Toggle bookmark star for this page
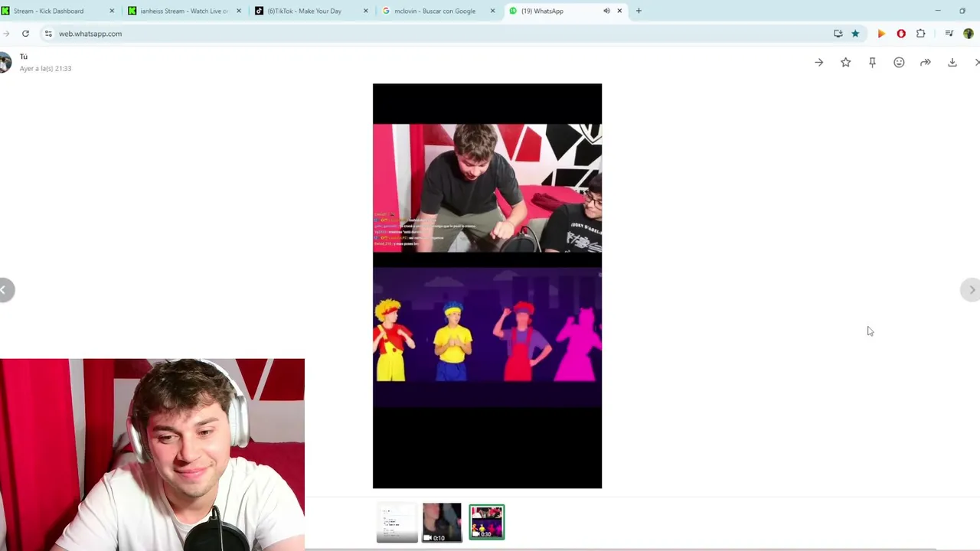980x551 pixels. 855,34
